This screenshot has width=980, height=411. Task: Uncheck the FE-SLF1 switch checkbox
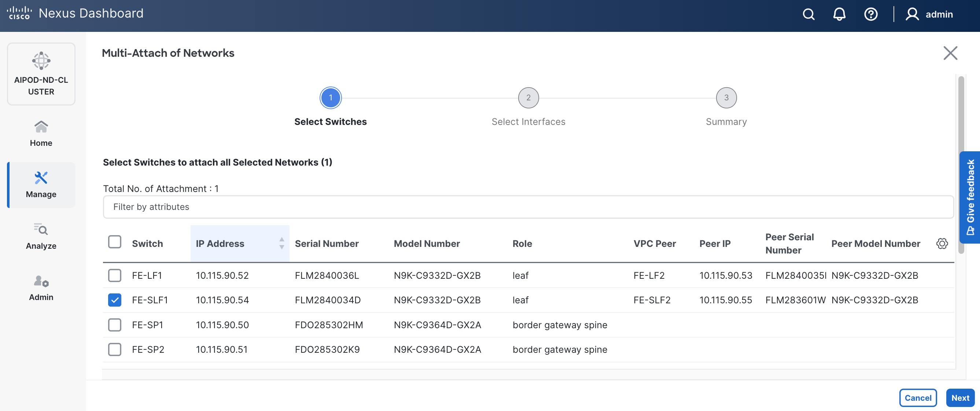pyautogui.click(x=114, y=300)
